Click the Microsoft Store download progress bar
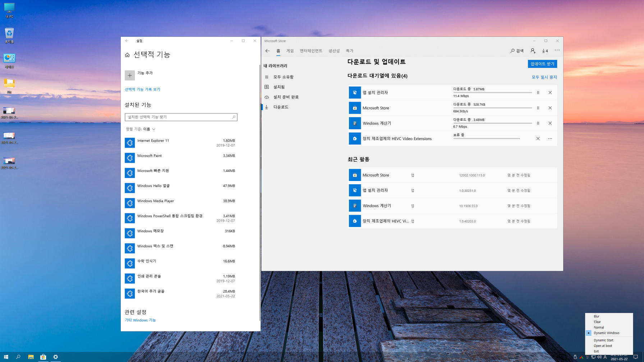 [x=492, y=108]
